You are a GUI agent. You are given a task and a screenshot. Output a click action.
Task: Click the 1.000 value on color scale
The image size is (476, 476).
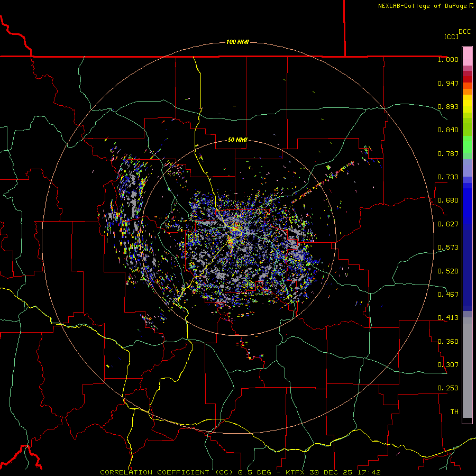(448, 59)
